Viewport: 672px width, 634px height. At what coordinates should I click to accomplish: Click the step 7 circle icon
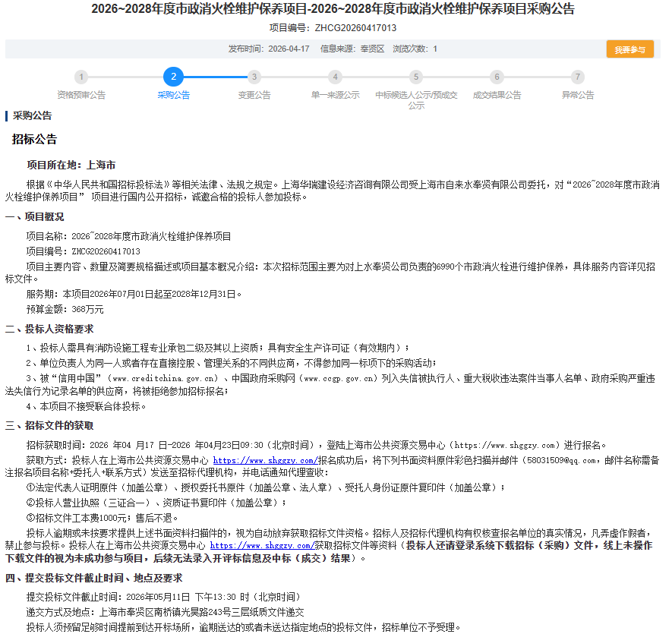pyautogui.click(x=578, y=77)
